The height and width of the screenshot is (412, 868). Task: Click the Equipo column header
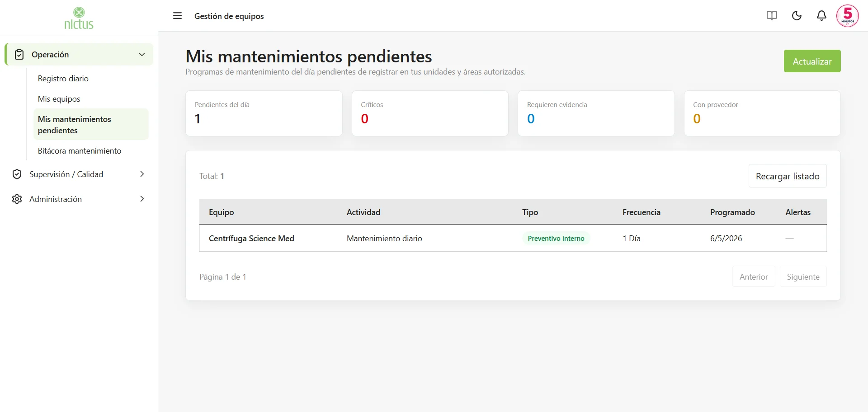click(222, 212)
